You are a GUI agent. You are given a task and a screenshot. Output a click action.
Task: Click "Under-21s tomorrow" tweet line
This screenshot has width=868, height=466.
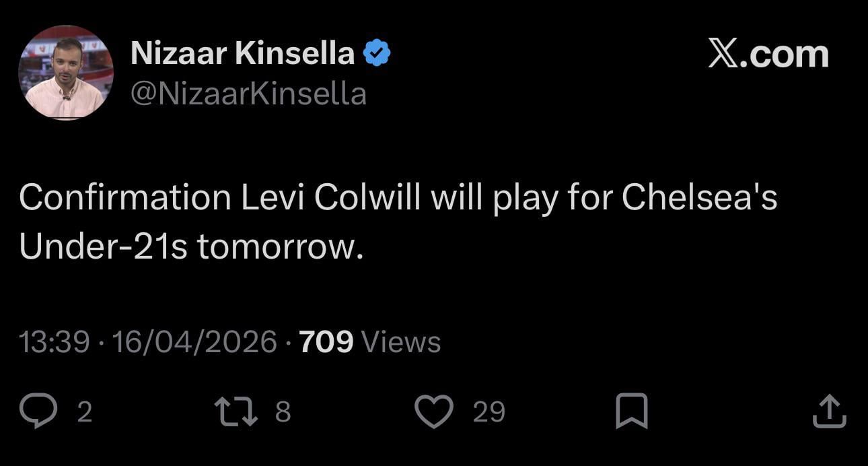coord(191,247)
